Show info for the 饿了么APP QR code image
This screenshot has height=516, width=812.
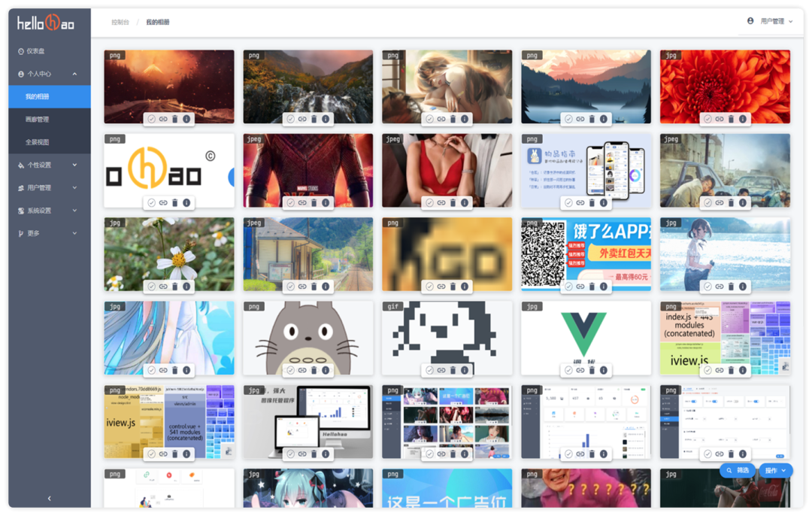603,287
